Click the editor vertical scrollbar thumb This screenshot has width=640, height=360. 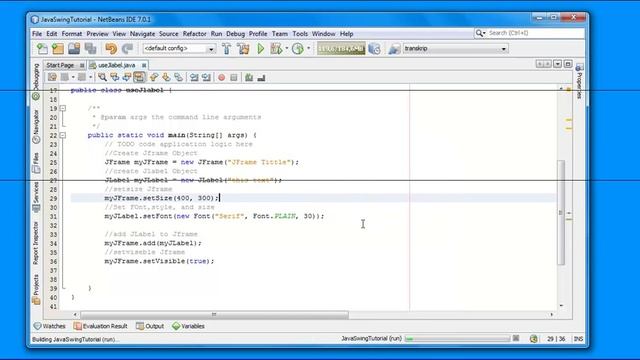coord(561,212)
